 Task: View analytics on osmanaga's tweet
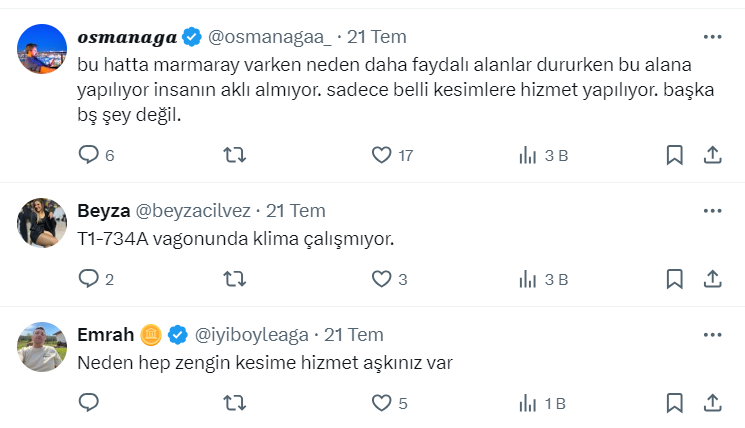click(528, 155)
